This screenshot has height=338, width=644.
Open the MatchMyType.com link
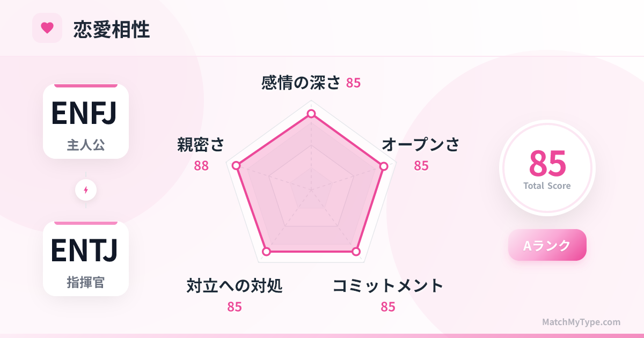[581, 322]
